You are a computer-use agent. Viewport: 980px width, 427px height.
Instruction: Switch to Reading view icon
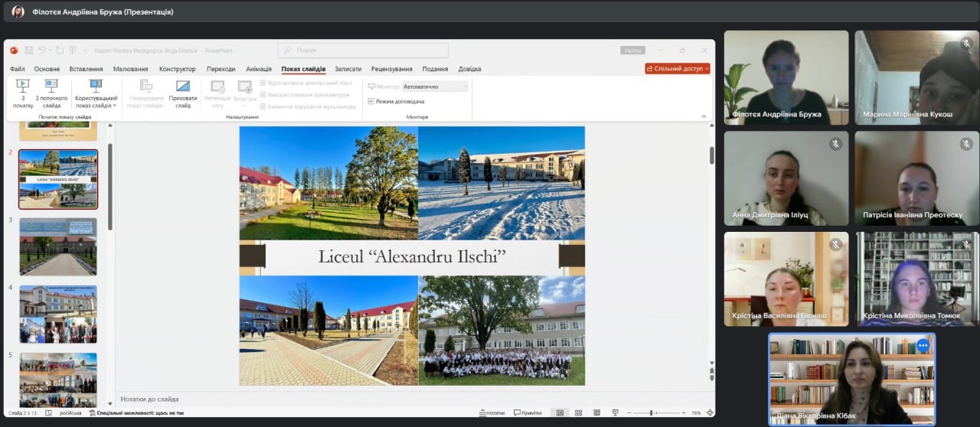[x=597, y=413]
